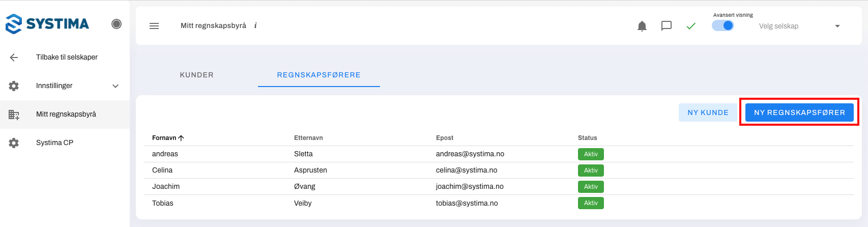868x227 pixels.
Task: Select first name Celina
Action: [x=162, y=171]
